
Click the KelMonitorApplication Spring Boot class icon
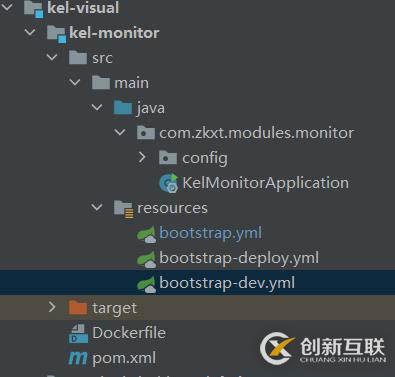[169, 183]
